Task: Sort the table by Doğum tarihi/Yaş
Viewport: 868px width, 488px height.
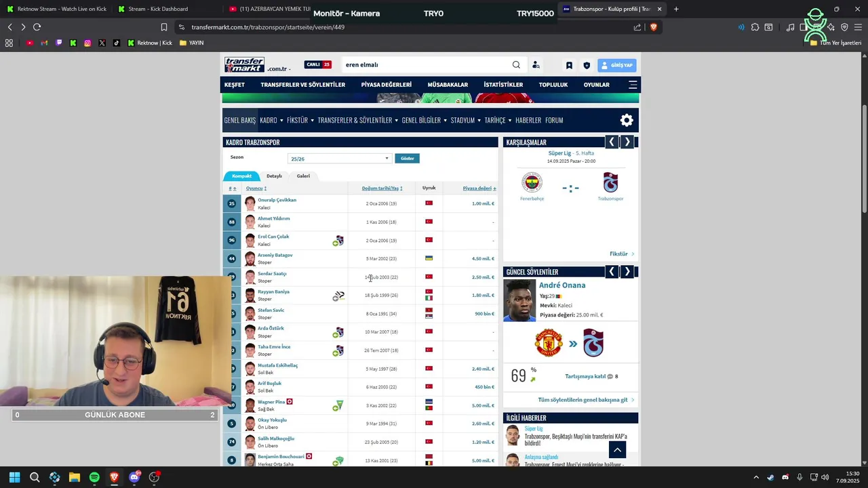Action: click(x=382, y=188)
